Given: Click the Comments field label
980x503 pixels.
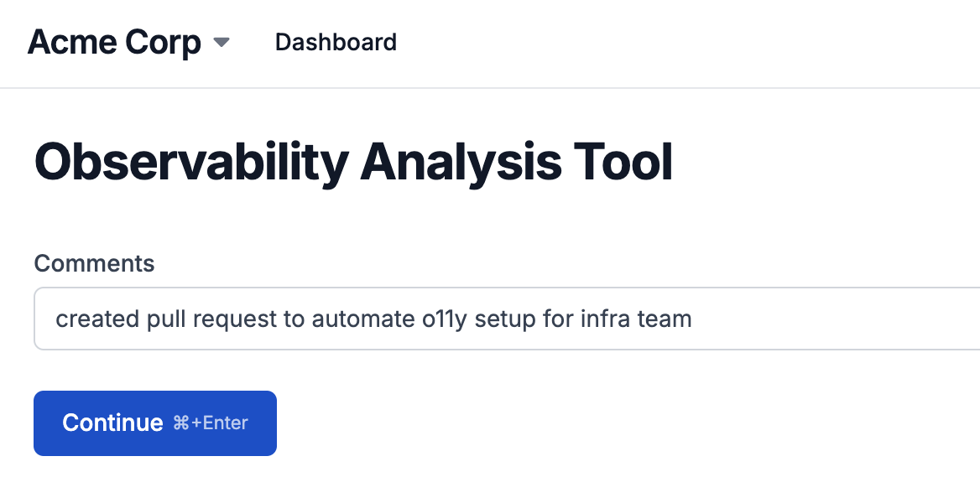Looking at the screenshot, I should coord(94,263).
